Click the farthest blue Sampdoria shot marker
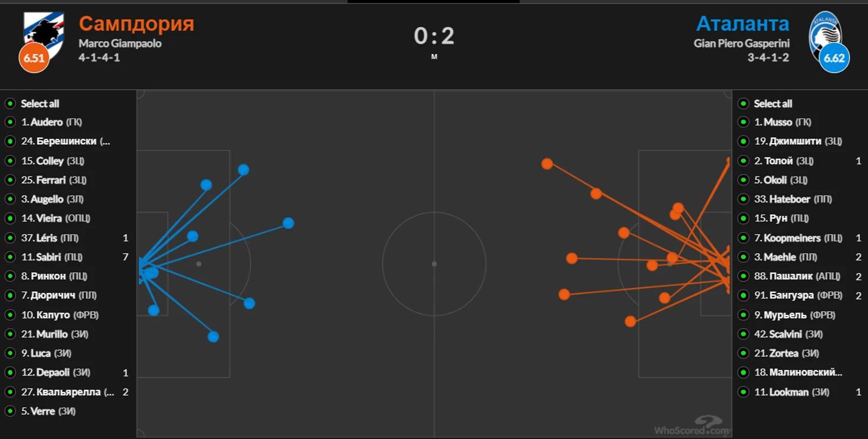Viewport: 868px width, 439px height. pos(288,223)
